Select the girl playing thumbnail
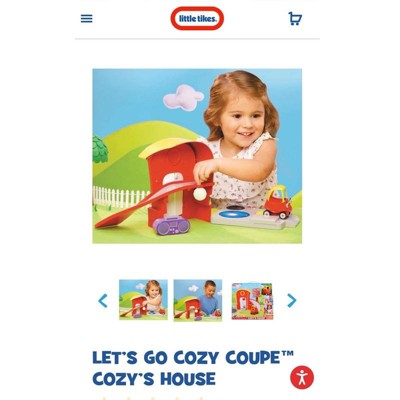Viewport: 400px width, 400px height. tap(143, 300)
